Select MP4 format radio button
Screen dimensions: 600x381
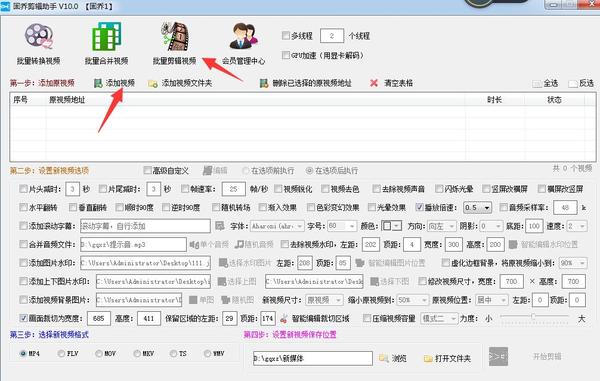[x=23, y=353]
